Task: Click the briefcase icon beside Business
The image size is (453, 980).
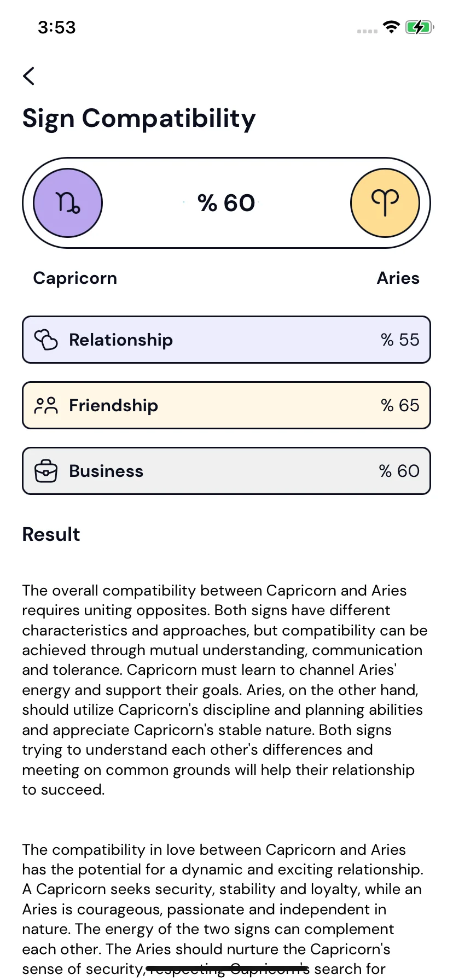Action: coord(46,471)
